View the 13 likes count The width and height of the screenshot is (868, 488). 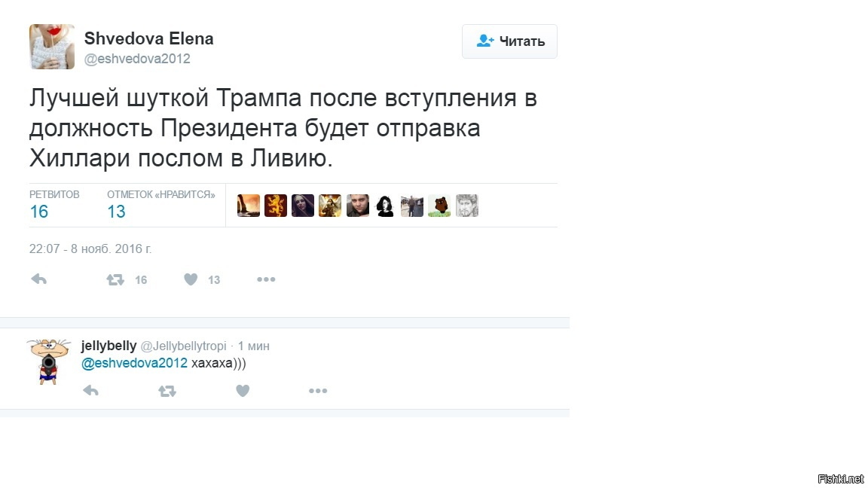[x=116, y=212]
